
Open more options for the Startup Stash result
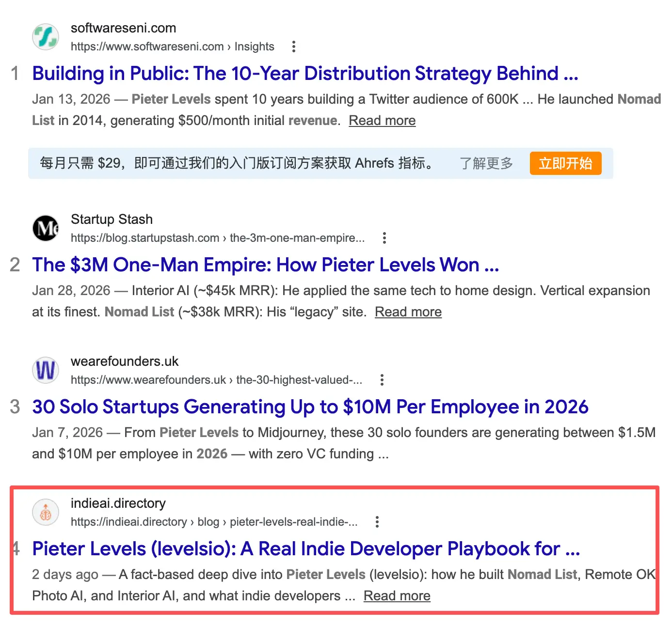[x=384, y=238]
